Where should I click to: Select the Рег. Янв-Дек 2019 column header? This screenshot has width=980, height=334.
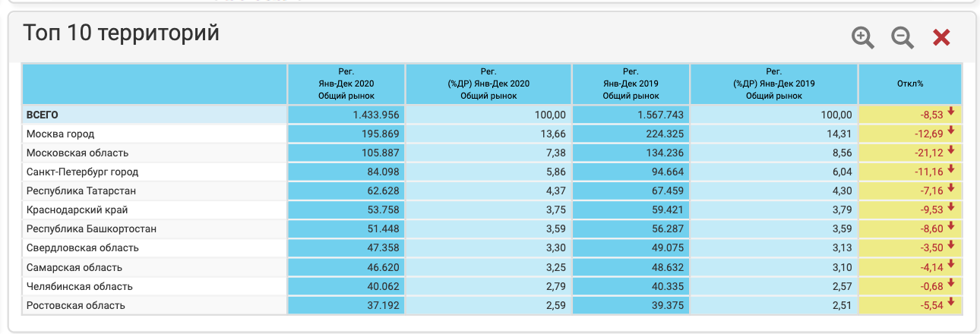click(x=631, y=84)
